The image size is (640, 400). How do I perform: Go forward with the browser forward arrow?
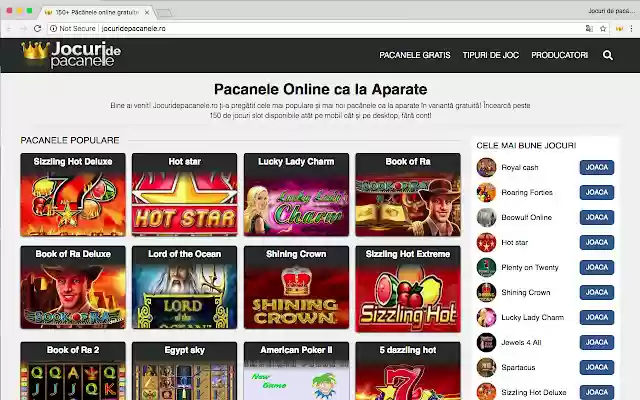(23, 29)
